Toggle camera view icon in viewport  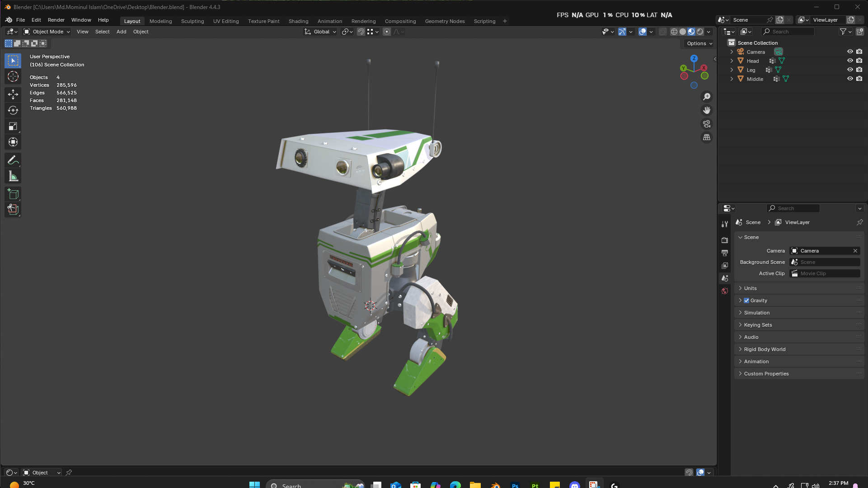707,124
